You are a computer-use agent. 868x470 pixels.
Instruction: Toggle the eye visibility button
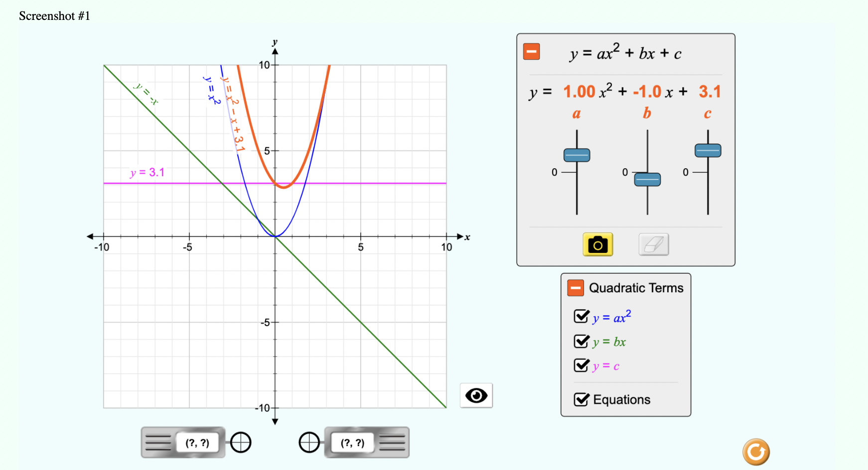tap(476, 396)
